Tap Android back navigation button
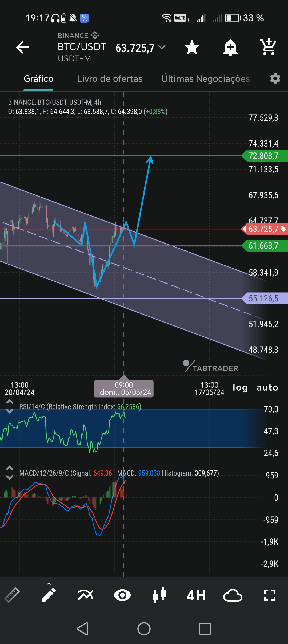This screenshot has width=288, height=644. tap(82, 629)
